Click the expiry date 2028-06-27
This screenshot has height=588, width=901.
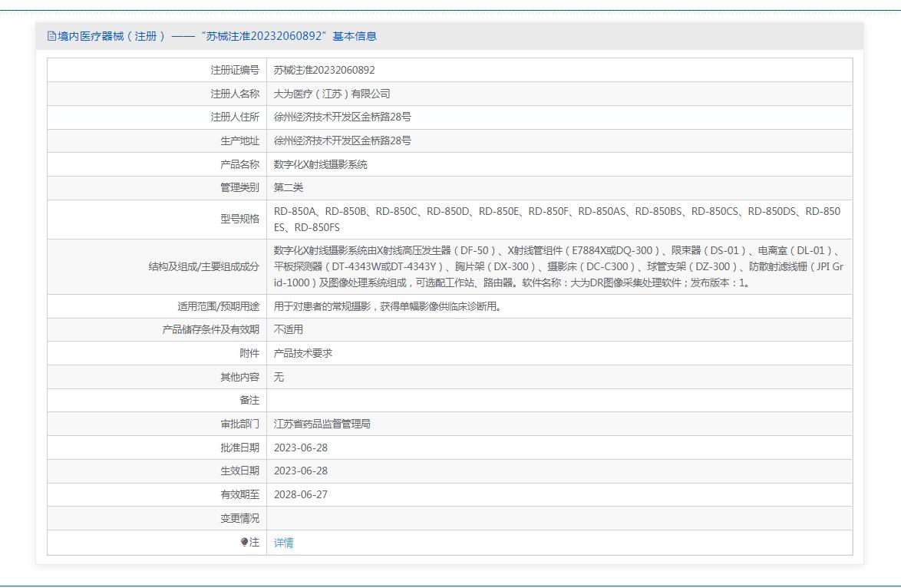[301, 494]
